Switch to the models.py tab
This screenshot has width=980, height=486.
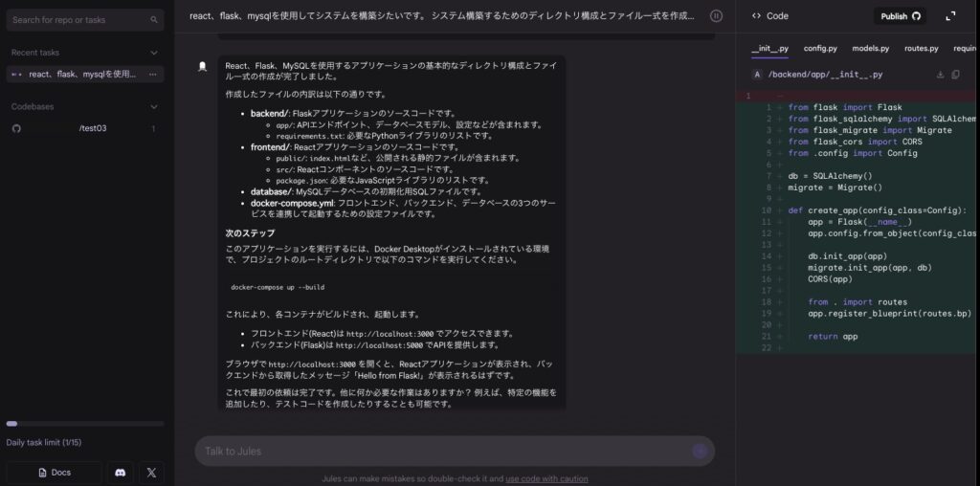(x=871, y=49)
